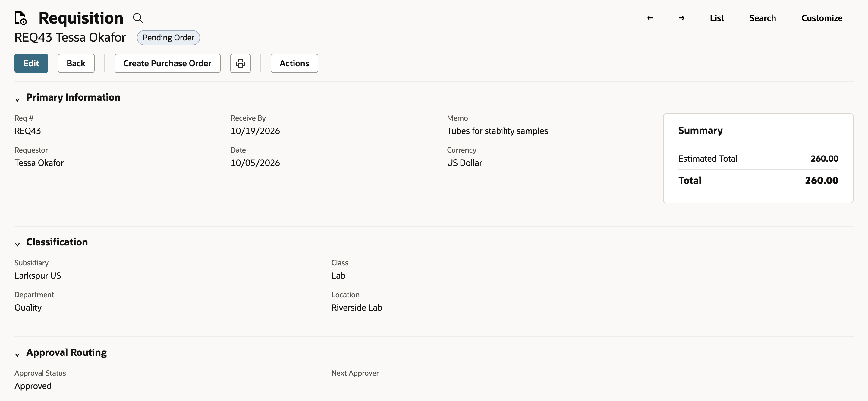This screenshot has width=868, height=401.
Task: Select the Req # value REQ43
Action: point(28,131)
